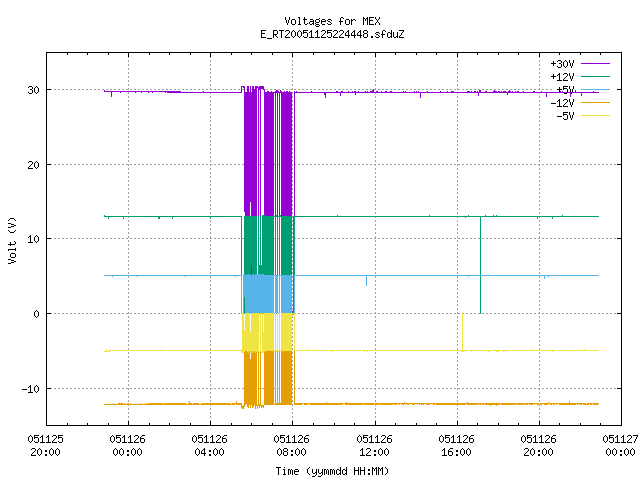Viewport: 640px width, 480px height.
Task: Click the y-axis tick label 20
Action: [x=33, y=165]
